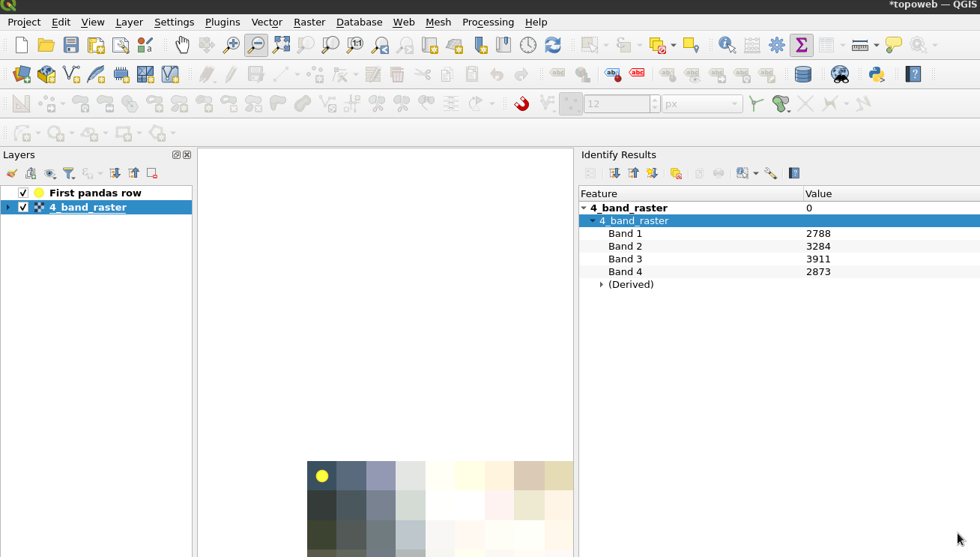The height and width of the screenshot is (557, 980).
Task: Open the Plugins menu
Action: (x=223, y=22)
